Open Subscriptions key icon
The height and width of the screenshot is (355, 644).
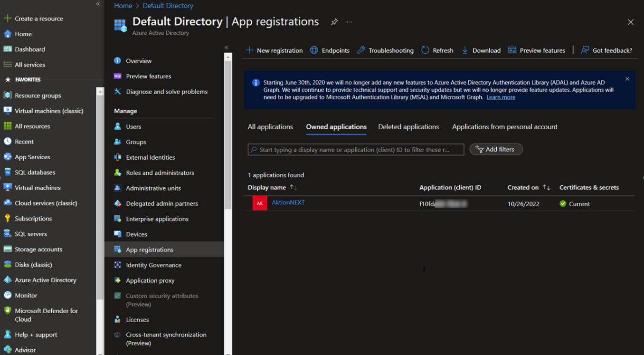click(x=8, y=218)
